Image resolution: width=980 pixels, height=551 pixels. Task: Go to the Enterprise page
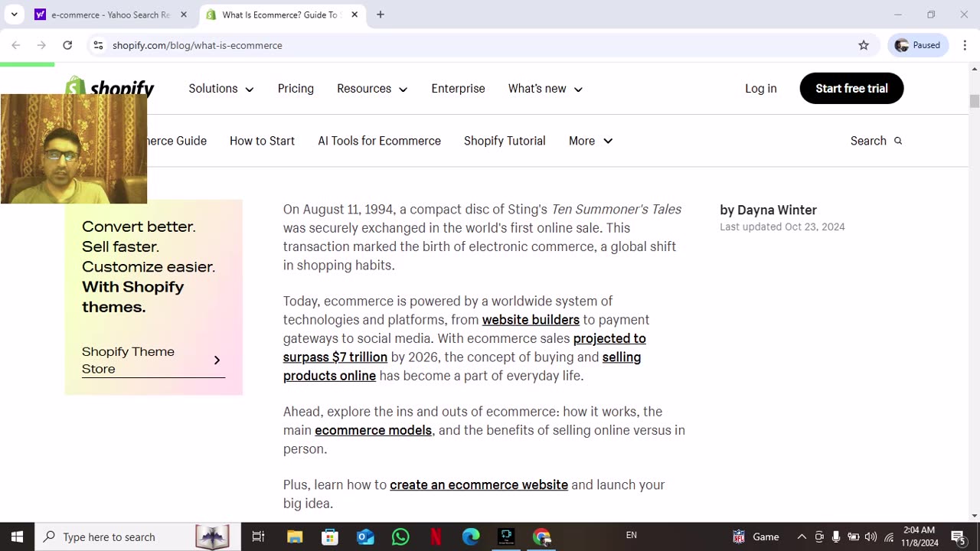pos(458,89)
